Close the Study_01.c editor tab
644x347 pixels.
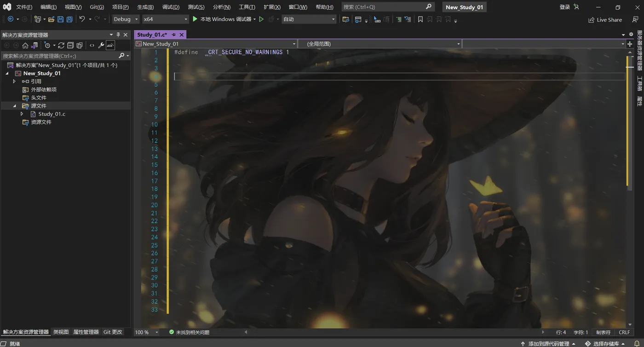pos(182,35)
